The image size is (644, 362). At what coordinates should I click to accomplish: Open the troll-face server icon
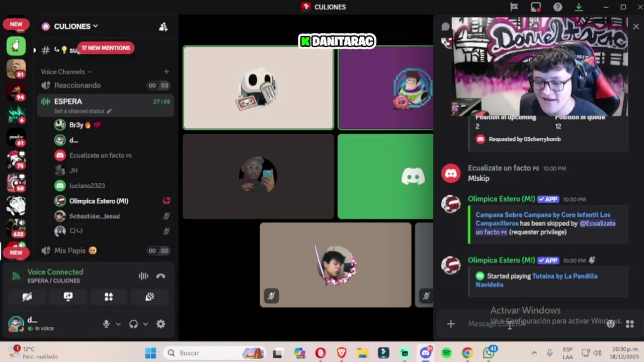point(16,205)
